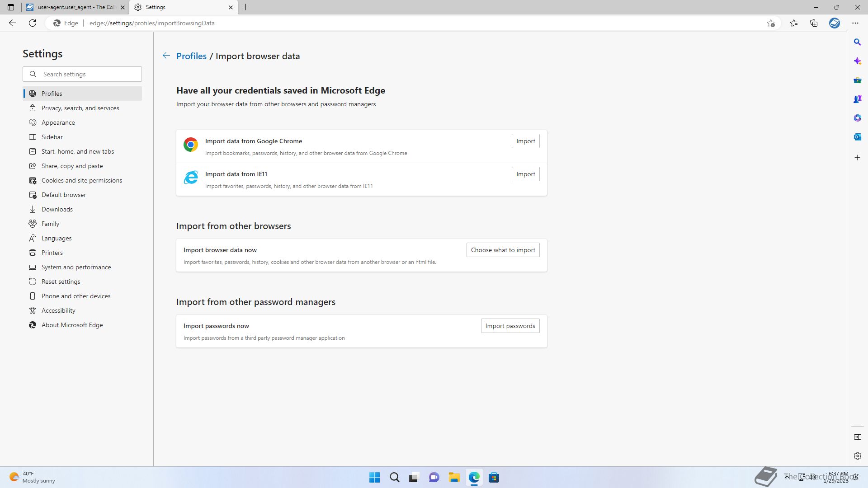Open Default browser settings
This screenshot has height=488, width=868.
click(82, 195)
